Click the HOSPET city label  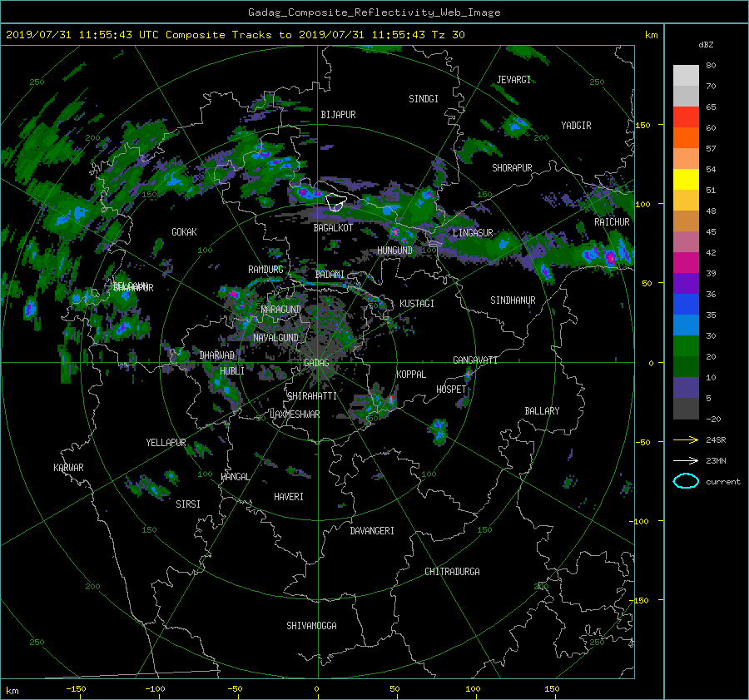(x=451, y=390)
